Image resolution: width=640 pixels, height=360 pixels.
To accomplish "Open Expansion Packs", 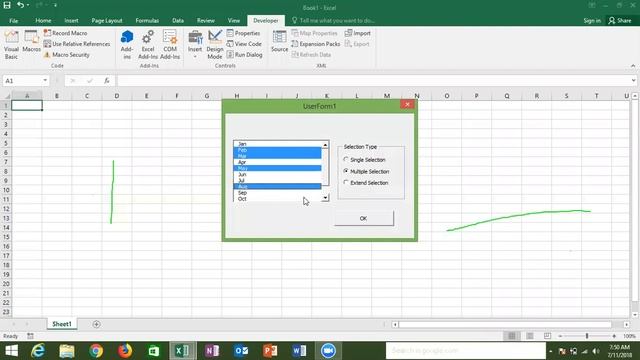I will pos(316,44).
